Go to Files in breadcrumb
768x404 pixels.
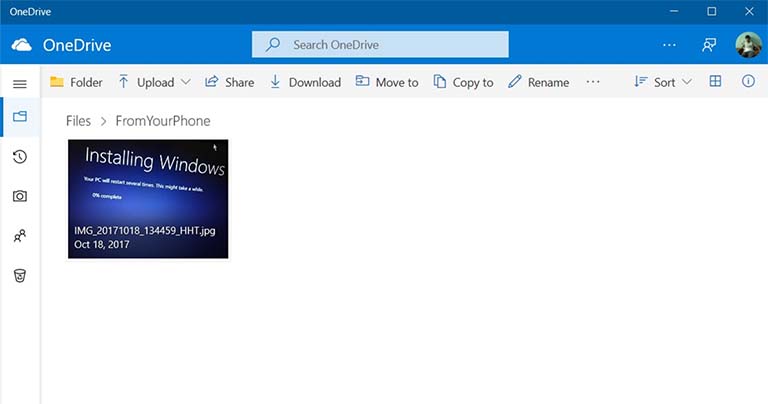coord(78,121)
